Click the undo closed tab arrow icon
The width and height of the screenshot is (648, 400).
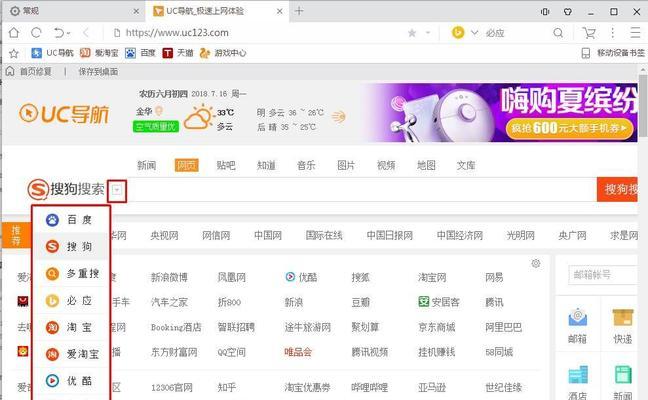pos(60,33)
